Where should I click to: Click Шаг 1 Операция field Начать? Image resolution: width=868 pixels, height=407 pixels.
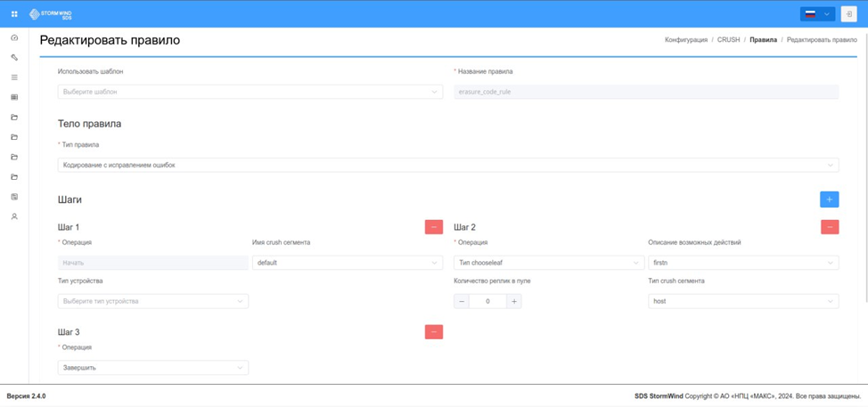click(152, 263)
